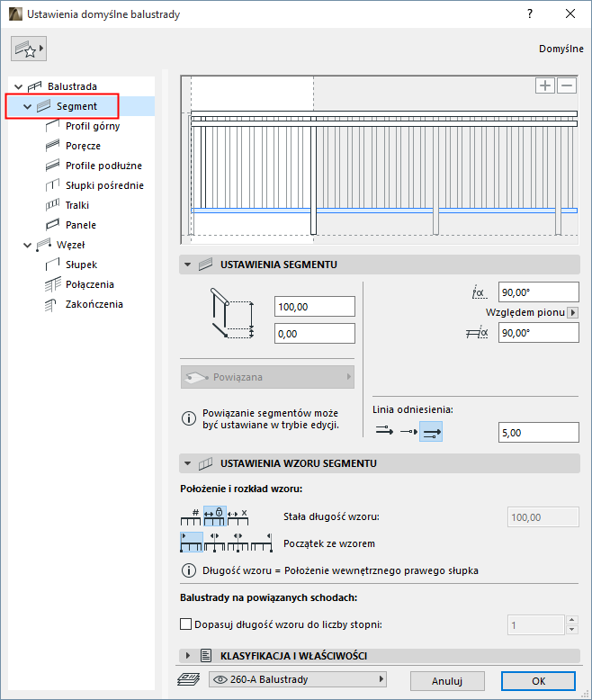Collapse the USTAWIENIA SEGMENTU panel
The width and height of the screenshot is (592, 700).
[x=188, y=265]
